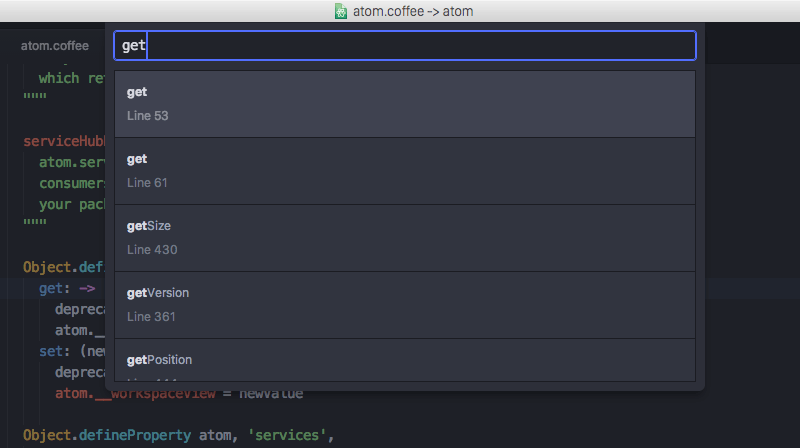
Task: Click the 'get: ->' code line
Action: pos(65,289)
